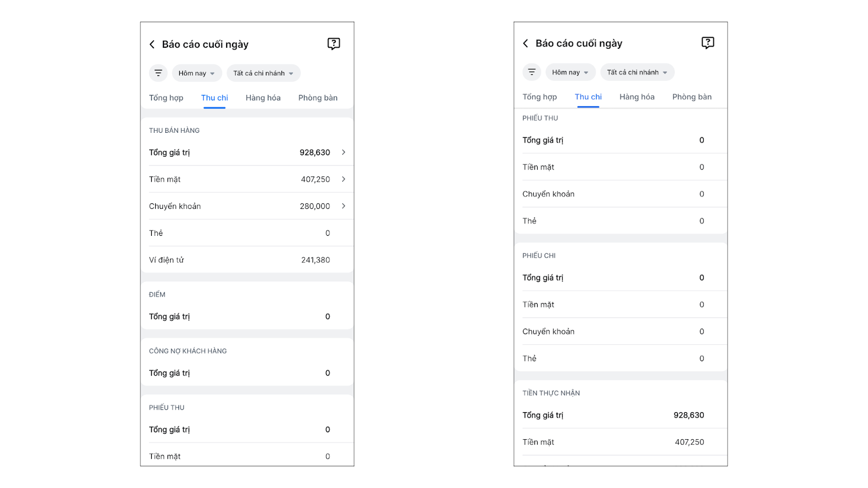The height and width of the screenshot is (488, 868).
Task: Switch to Tổng hợp tab on left screen
Action: [166, 98]
